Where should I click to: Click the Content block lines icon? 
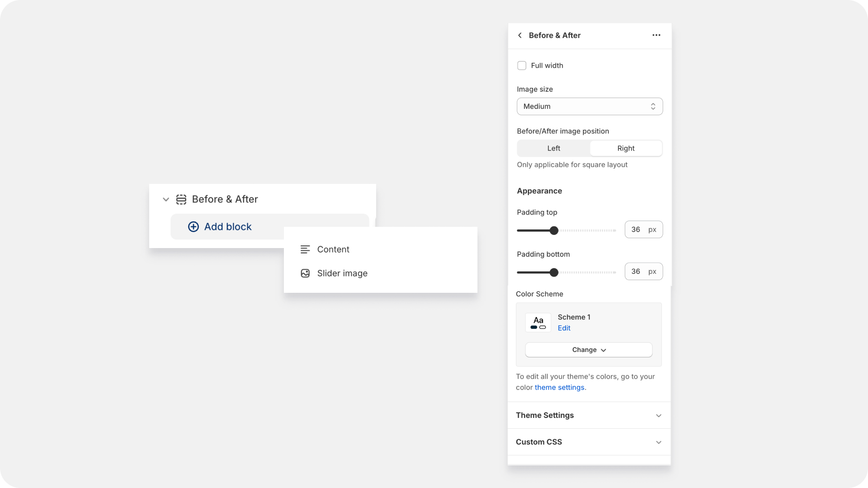(305, 249)
